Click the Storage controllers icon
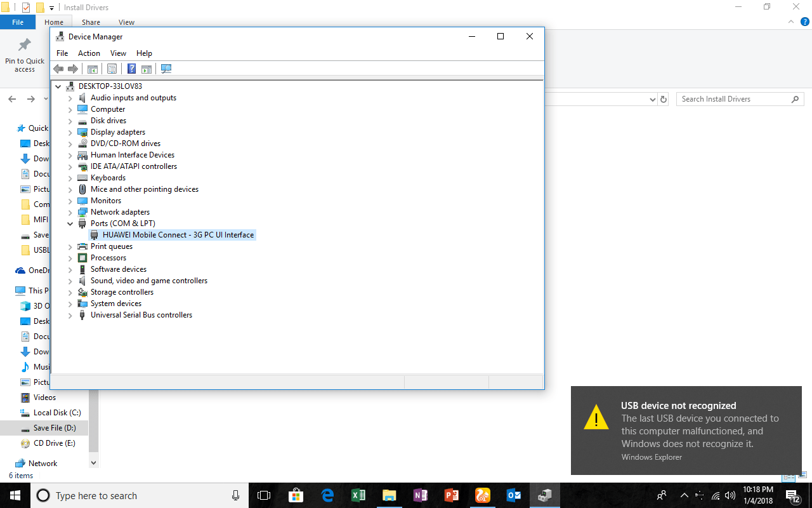This screenshot has height=508, width=812. coord(82,292)
